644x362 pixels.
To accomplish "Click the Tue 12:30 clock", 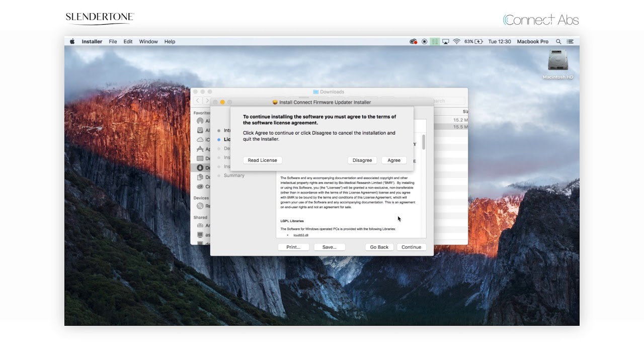I will click(500, 42).
